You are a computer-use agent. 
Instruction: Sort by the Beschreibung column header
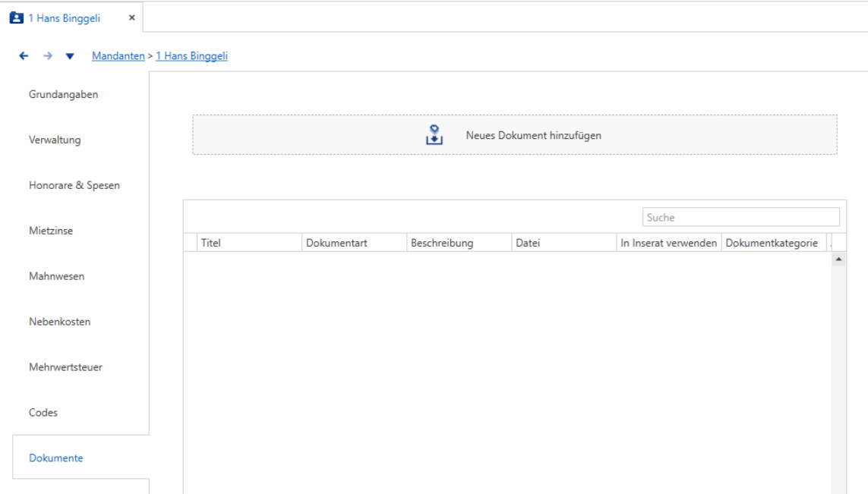click(x=459, y=243)
